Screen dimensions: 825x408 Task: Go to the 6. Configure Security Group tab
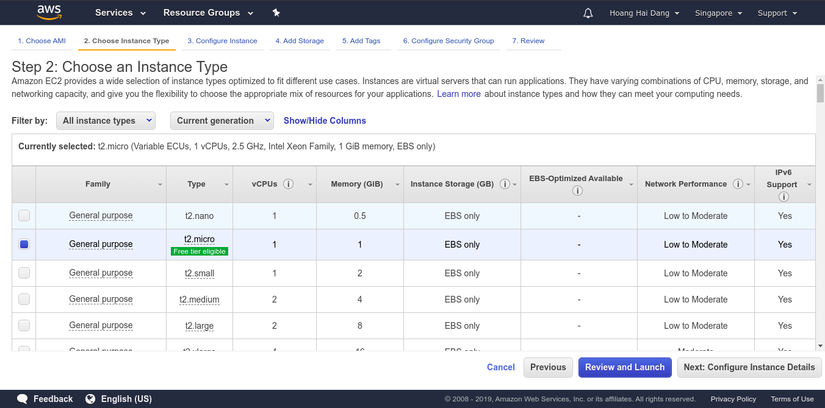click(x=448, y=41)
